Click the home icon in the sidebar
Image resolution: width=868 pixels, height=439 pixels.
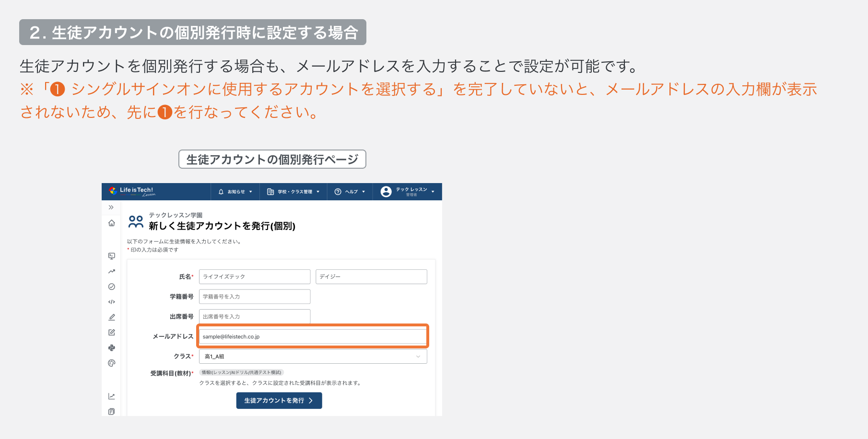click(x=112, y=223)
